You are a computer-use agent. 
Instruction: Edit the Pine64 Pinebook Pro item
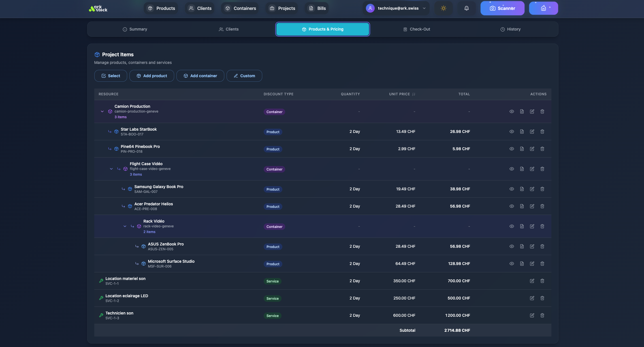(532, 149)
